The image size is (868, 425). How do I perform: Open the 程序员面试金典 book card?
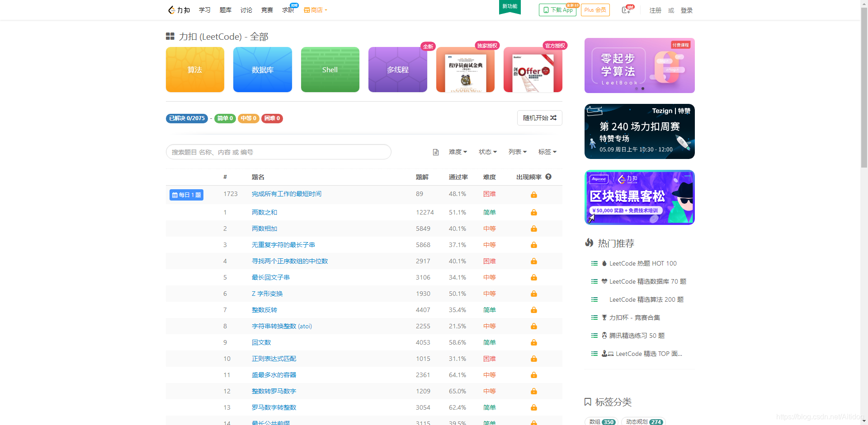(x=465, y=70)
